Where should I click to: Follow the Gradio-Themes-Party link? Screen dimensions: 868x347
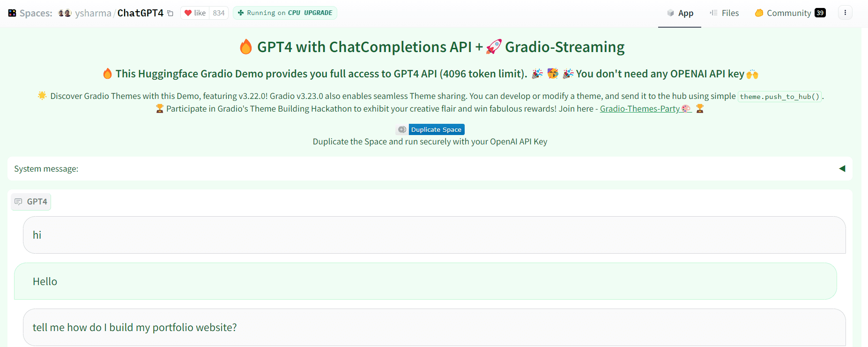click(x=645, y=109)
